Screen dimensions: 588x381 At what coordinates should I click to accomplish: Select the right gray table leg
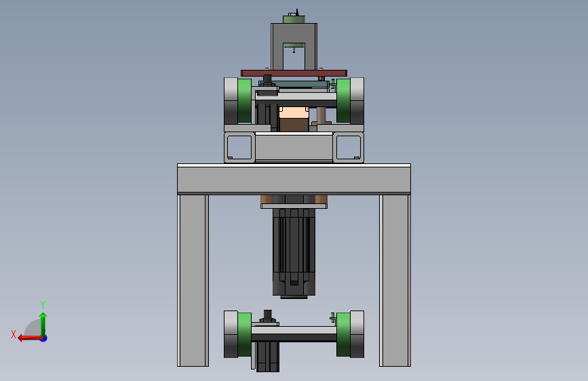pyautogui.click(x=395, y=280)
